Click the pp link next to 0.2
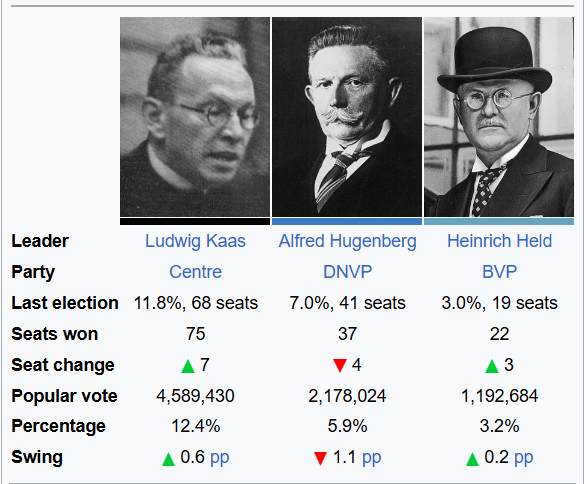The height and width of the screenshot is (484, 584). [523, 458]
